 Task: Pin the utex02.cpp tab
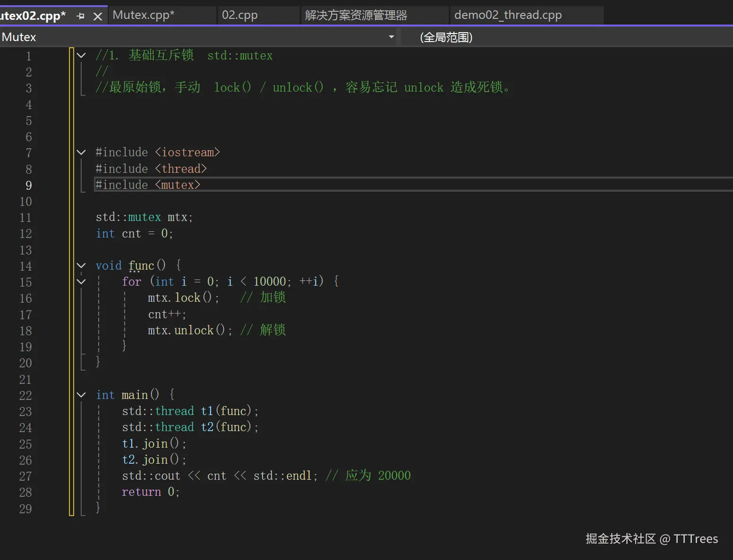[x=81, y=16]
